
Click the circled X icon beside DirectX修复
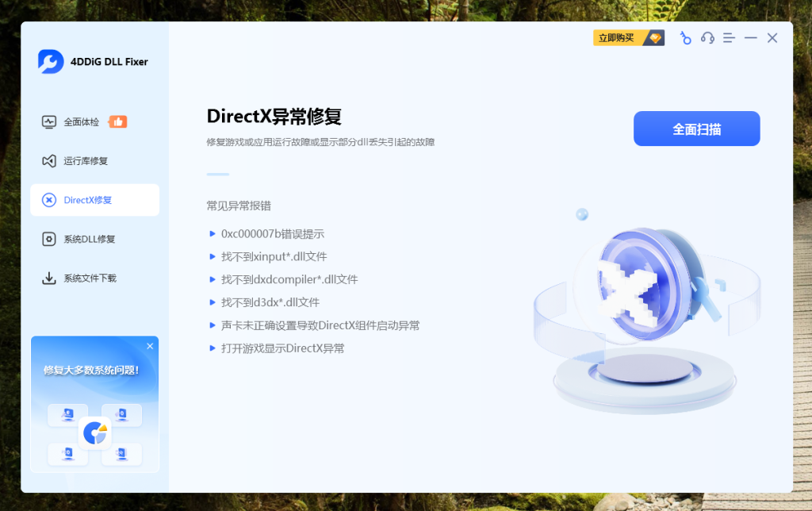coord(48,200)
